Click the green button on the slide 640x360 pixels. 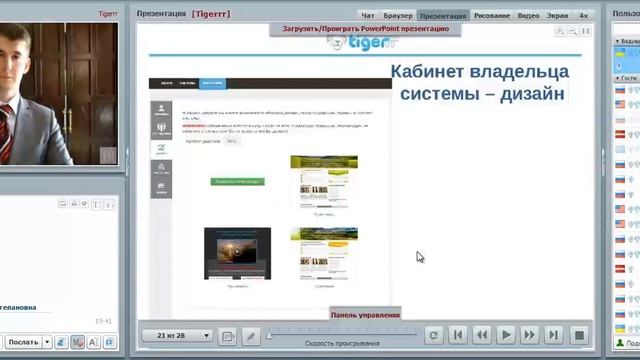(x=238, y=182)
